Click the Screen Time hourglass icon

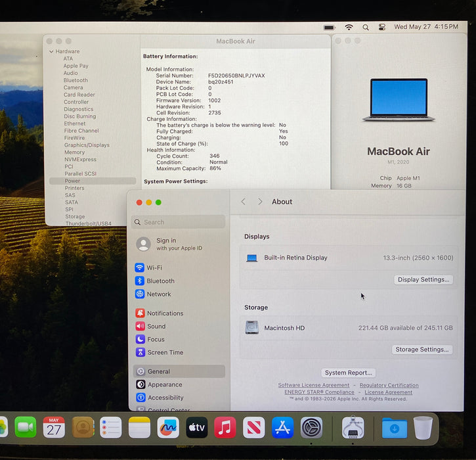[x=141, y=352]
